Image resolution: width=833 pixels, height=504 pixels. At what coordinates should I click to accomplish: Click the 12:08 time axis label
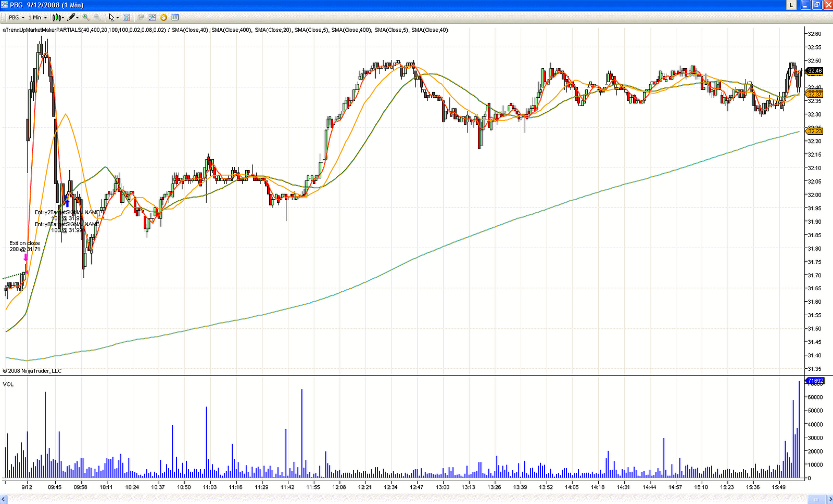[x=339, y=487]
